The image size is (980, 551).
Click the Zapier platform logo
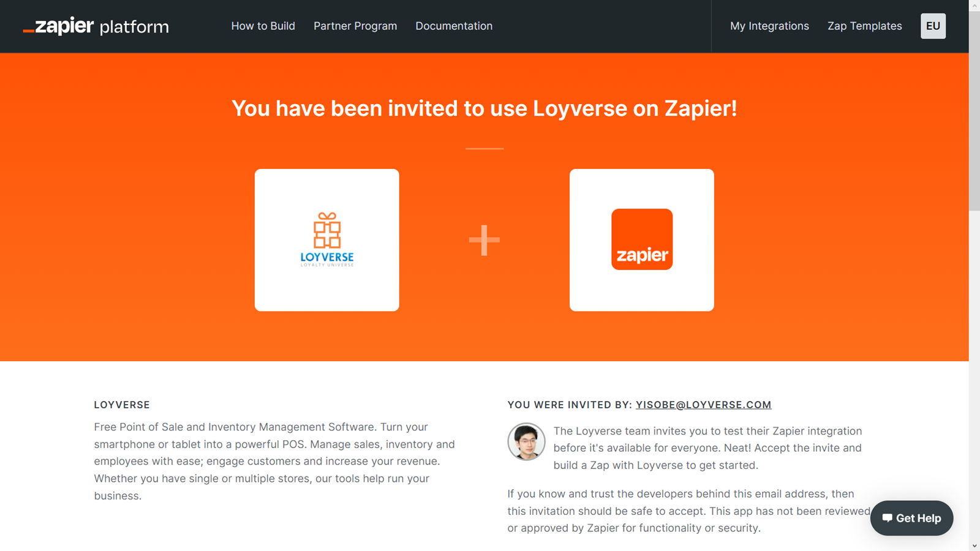[96, 26]
